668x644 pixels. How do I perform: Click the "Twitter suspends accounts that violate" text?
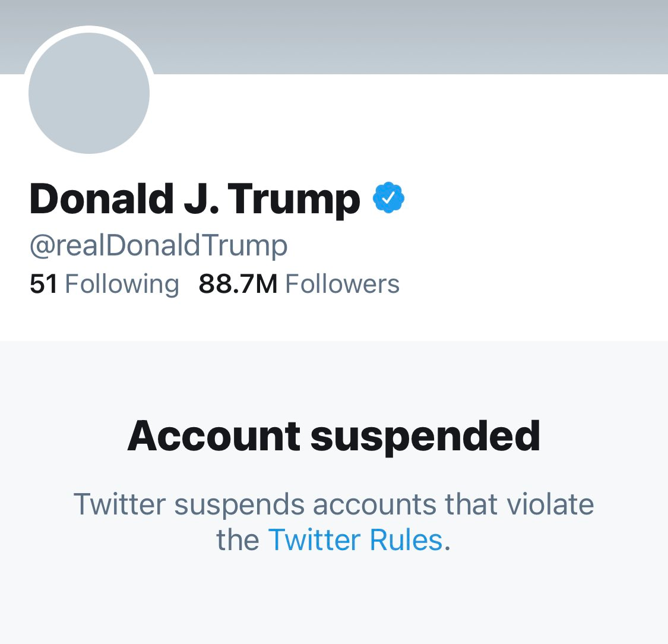point(334,504)
